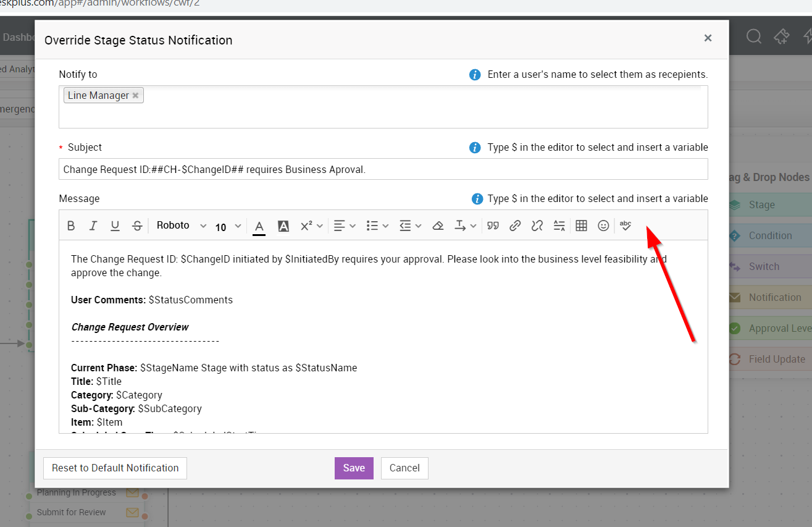The width and height of the screenshot is (812, 527).
Task: Click the Notify to recipients field
Action: point(383,107)
